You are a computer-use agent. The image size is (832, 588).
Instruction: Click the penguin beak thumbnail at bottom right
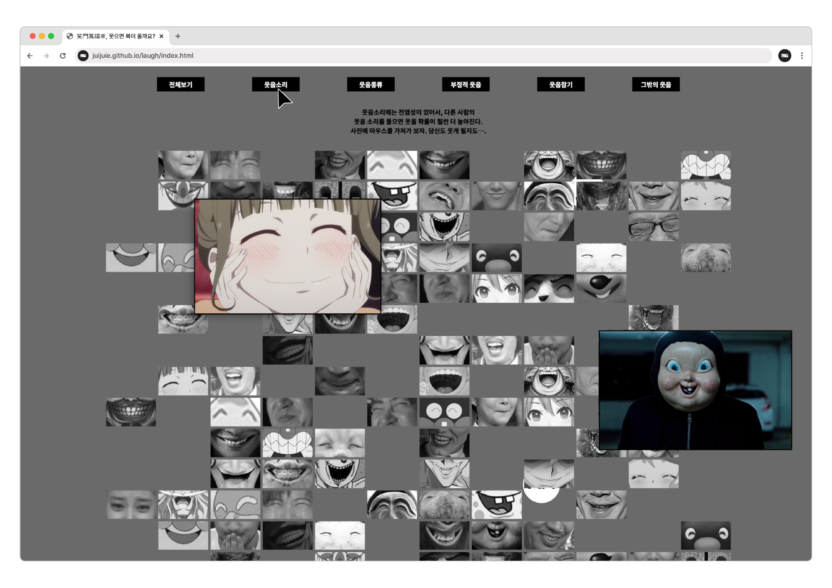click(705, 535)
